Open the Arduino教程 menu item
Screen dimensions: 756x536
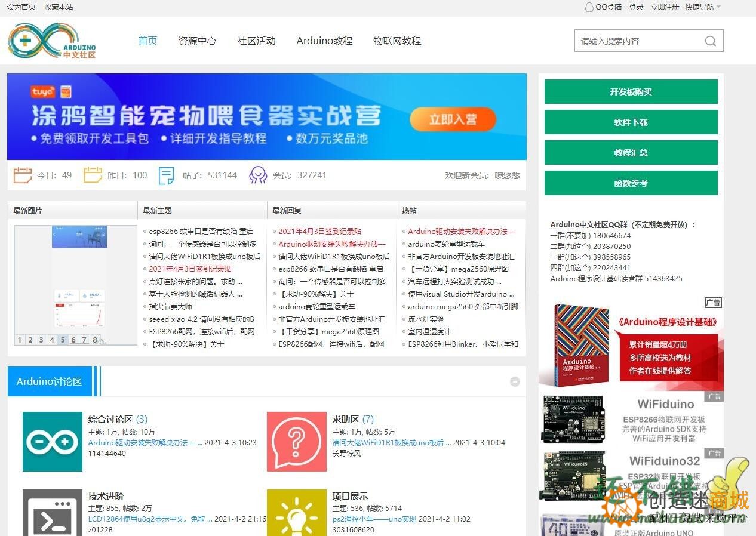tap(324, 41)
